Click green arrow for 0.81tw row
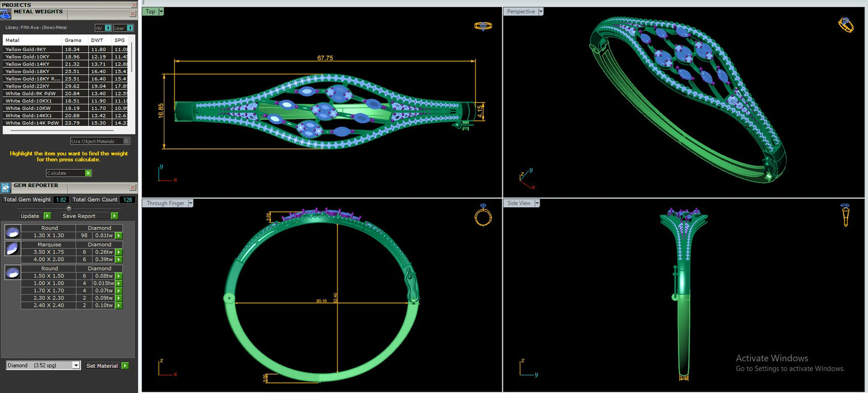The width and height of the screenshot is (868, 393). 119,236
